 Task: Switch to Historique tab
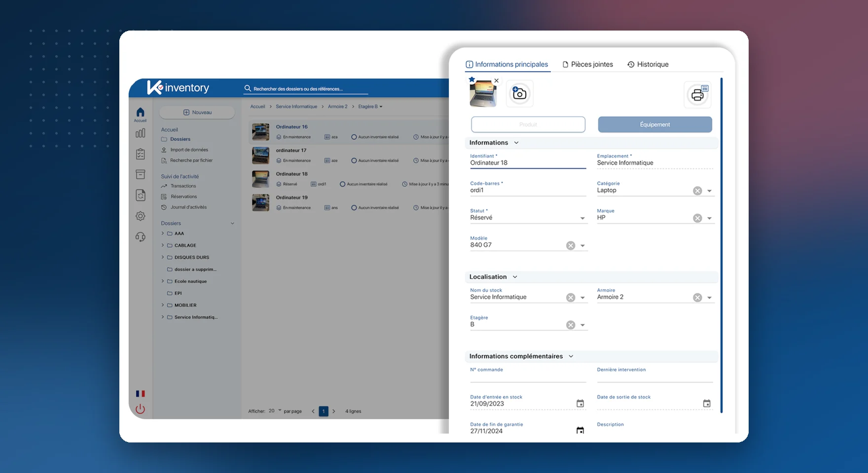[648, 65]
